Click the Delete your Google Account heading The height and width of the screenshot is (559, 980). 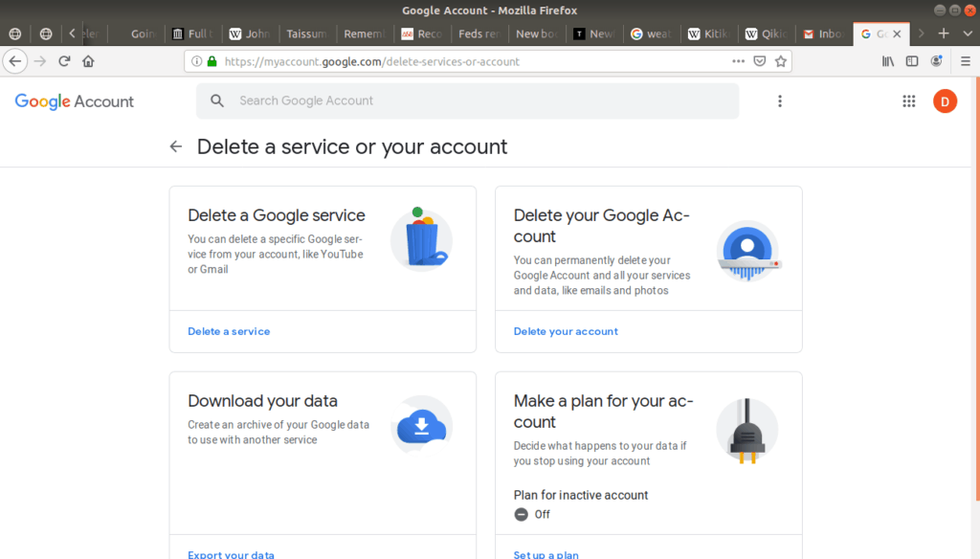[601, 226]
